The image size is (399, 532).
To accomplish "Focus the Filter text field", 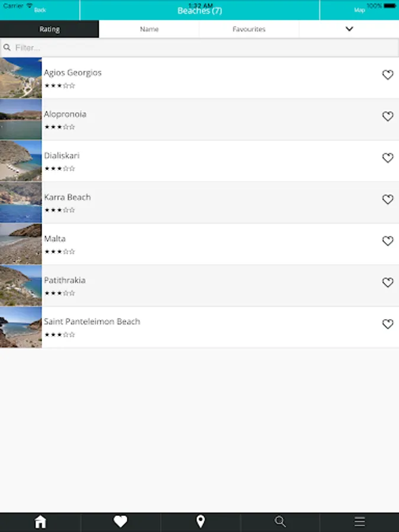I will [201, 47].
